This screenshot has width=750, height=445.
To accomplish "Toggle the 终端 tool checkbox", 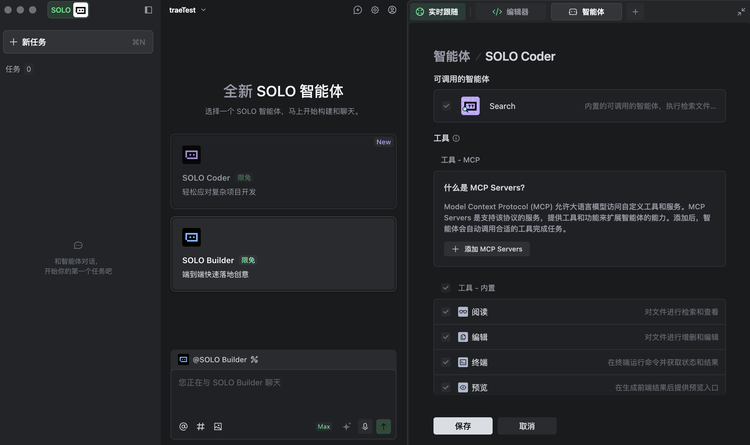I will (x=446, y=362).
